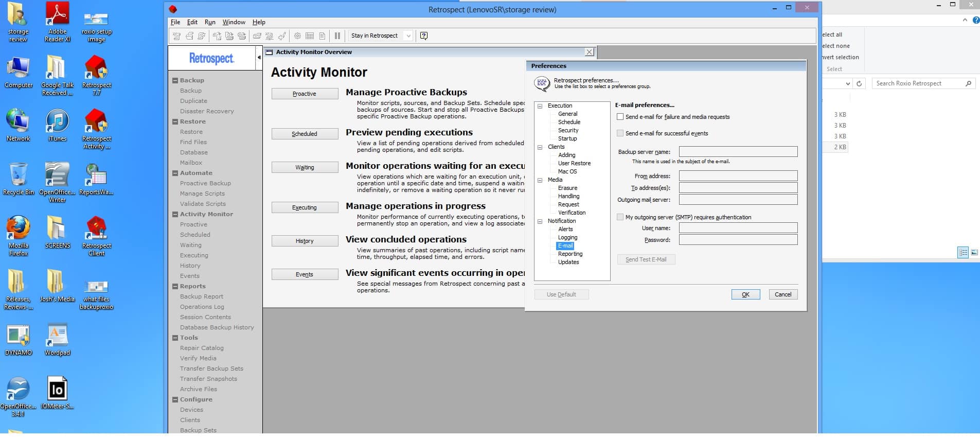
Task: Pause executions with the toolbar pause icon
Action: coord(337,36)
